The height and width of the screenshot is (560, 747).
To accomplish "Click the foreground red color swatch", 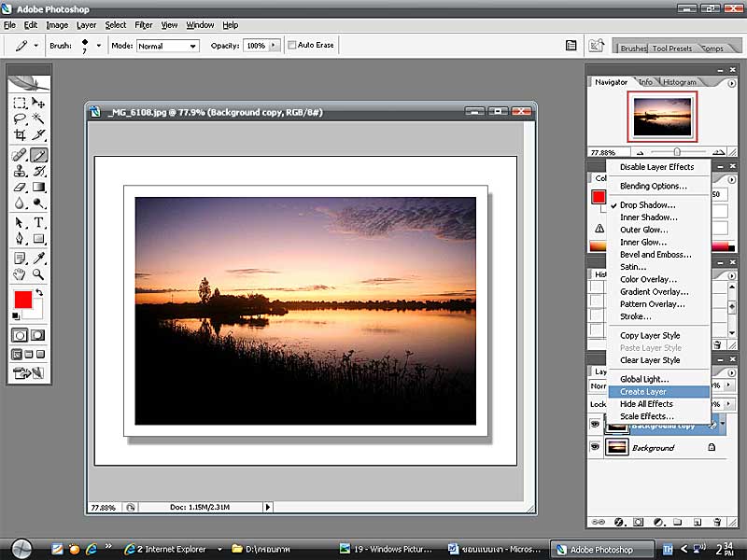I will [x=22, y=300].
